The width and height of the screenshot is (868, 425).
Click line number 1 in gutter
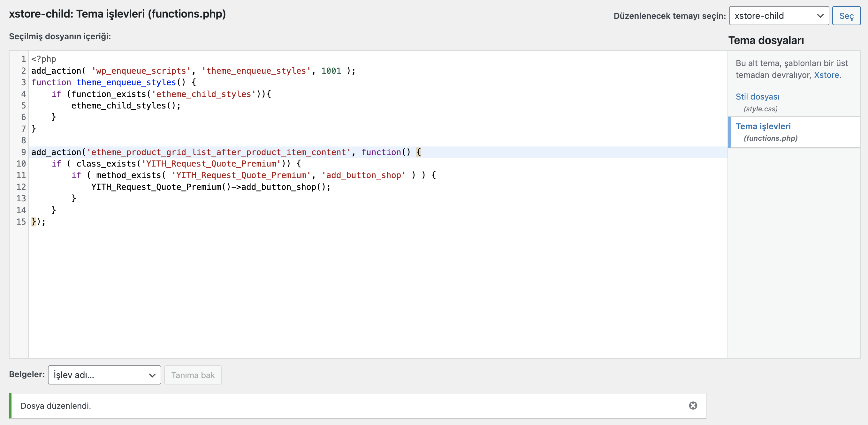(x=23, y=59)
